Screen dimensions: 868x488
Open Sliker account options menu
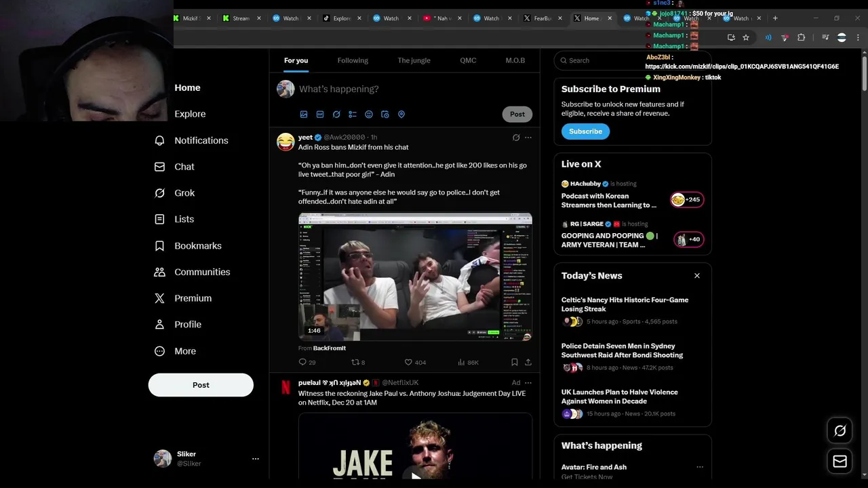pyautogui.click(x=256, y=459)
